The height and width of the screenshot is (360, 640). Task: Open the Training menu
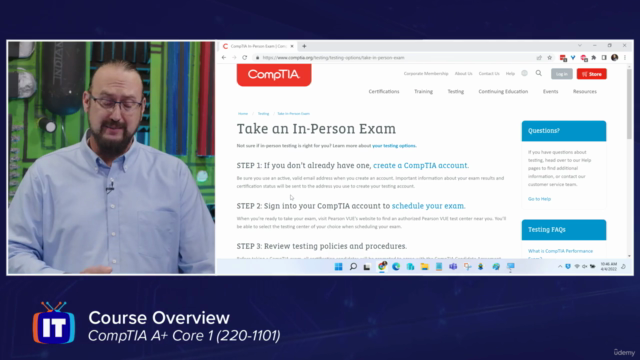(423, 91)
